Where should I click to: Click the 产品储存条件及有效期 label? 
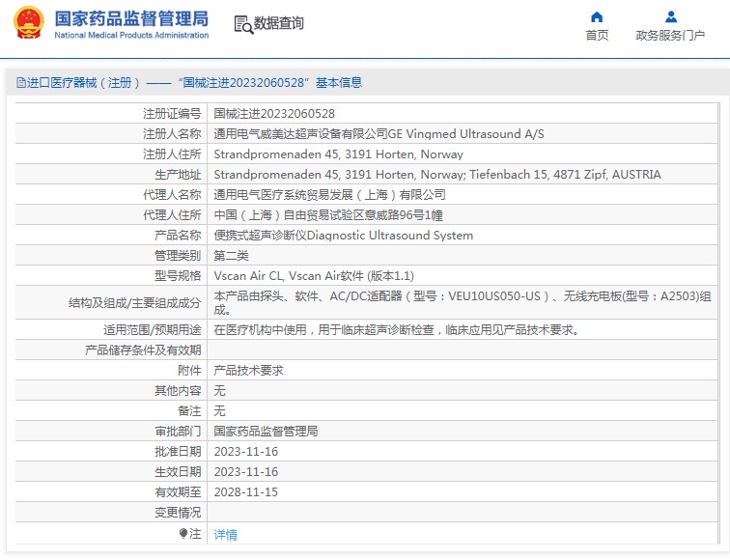point(143,350)
